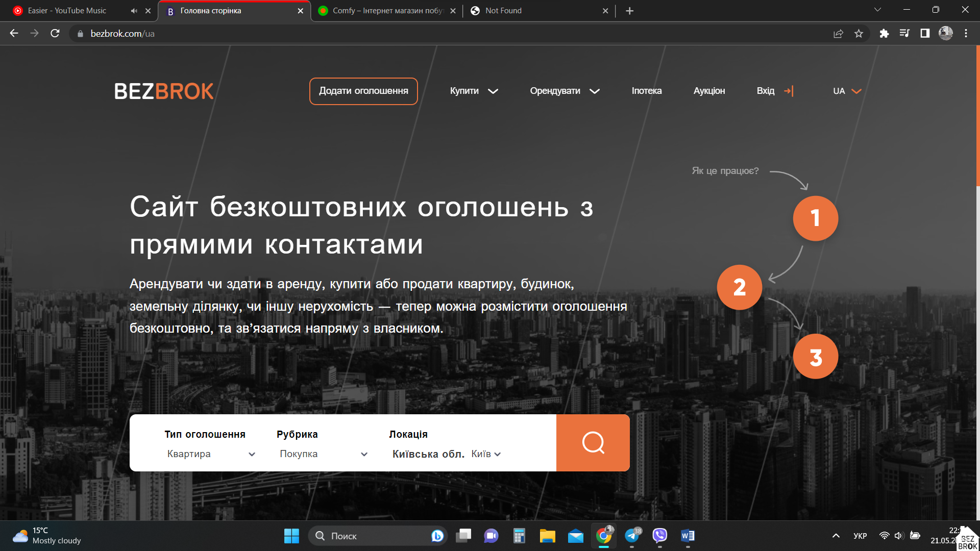Screen dimensions: 980x551
Task: Click the BEZBROK logo
Action: [164, 91]
